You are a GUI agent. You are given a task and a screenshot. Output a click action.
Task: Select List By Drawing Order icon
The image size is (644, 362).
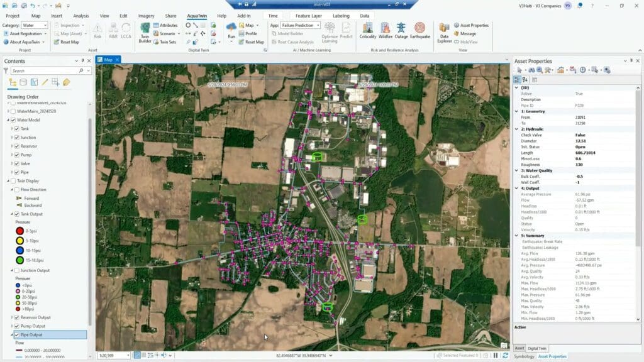13,82
